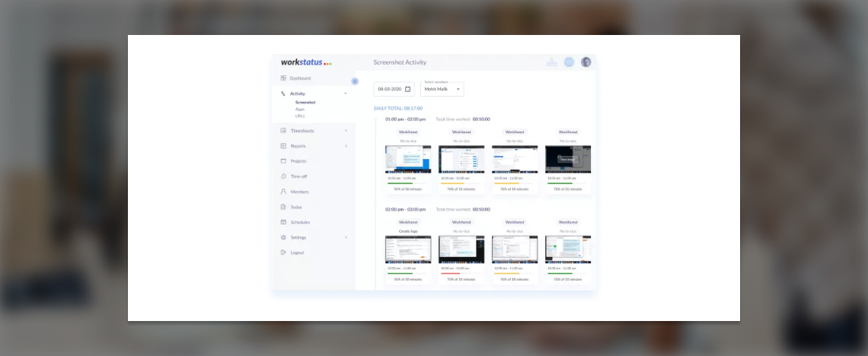Click the Members person icon
This screenshot has width=868, height=356.
pyautogui.click(x=283, y=192)
